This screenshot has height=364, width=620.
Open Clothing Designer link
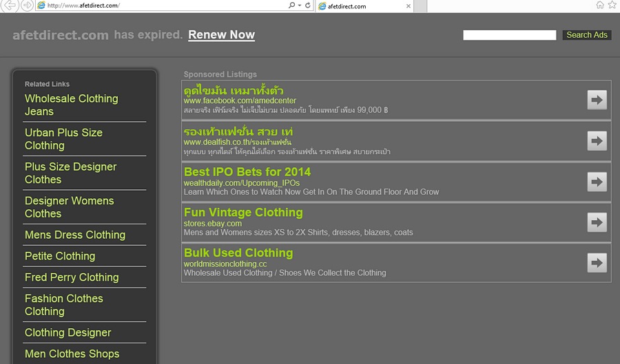pos(68,333)
